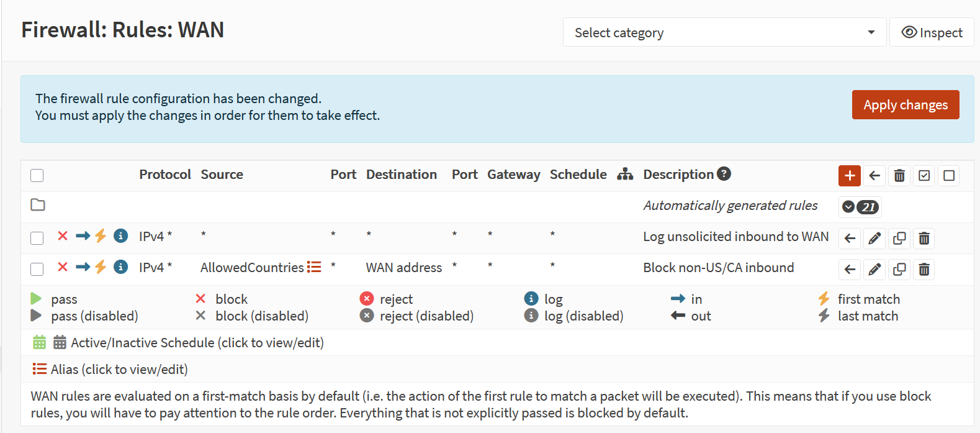Image resolution: width=980 pixels, height=433 pixels.
Task: Expand the folder icon for automatic rules
Action: pyautogui.click(x=38, y=205)
